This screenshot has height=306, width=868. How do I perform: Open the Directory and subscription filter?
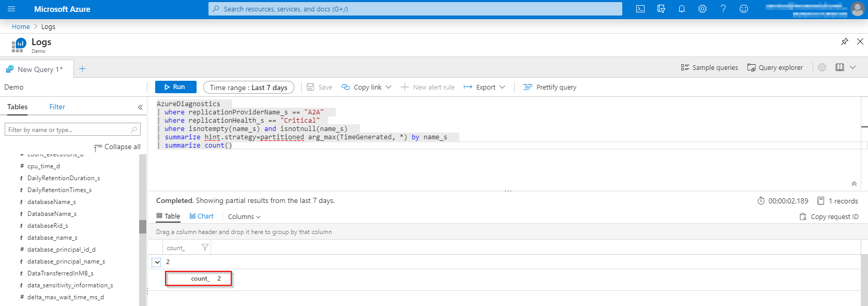click(661, 9)
